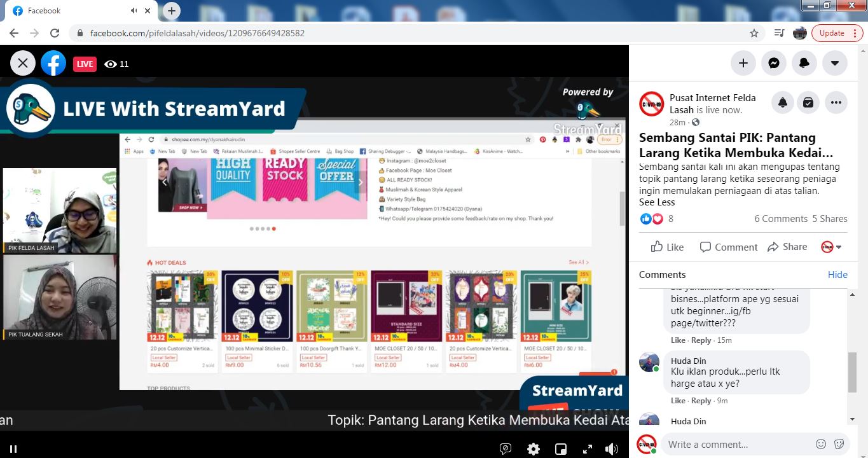The height and width of the screenshot is (458, 868).
Task: Reply to Huda Din's 9m comment
Action: point(701,401)
